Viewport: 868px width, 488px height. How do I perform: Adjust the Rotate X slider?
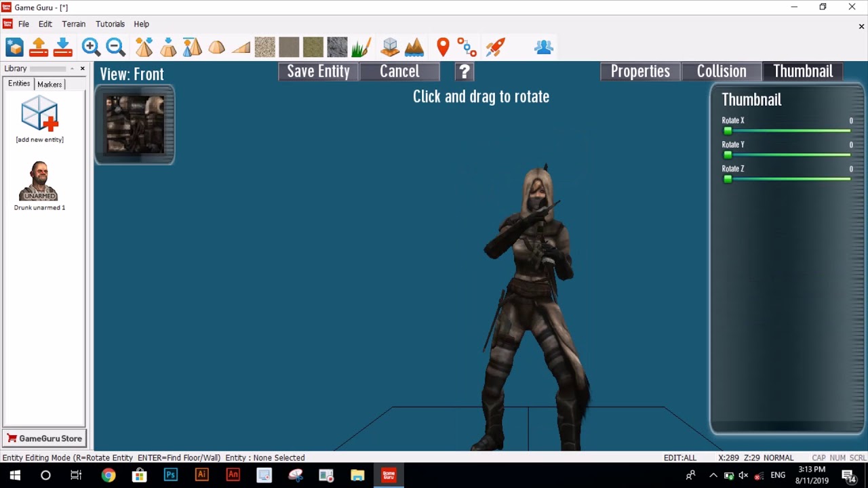(x=787, y=131)
